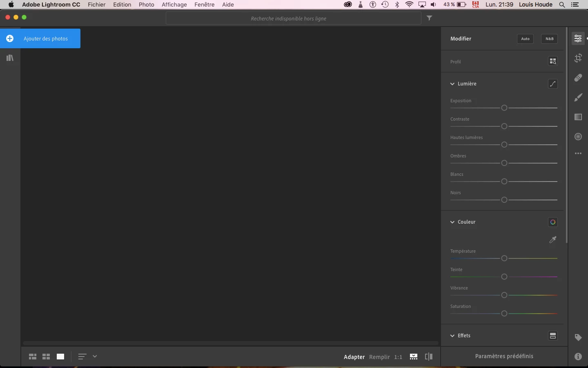Pick the white balance eyedropper
The height and width of the screenshot is (368, 588).
point(553,240)
